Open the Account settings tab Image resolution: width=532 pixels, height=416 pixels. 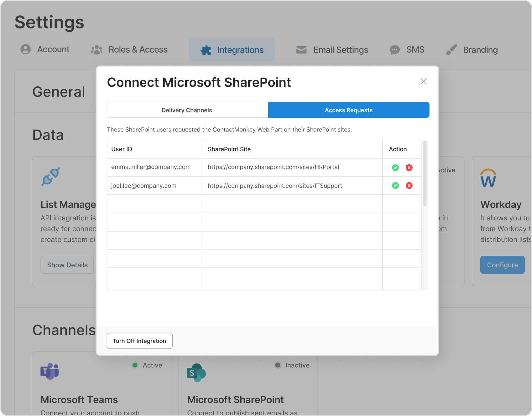click(45, 49)
